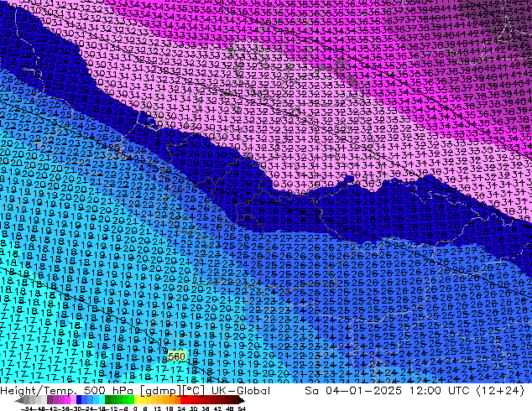Screen dimensions: 532x411
Task: Click the '[°C]' unit label
Action: pyautogui.click(x=194, y=391)
